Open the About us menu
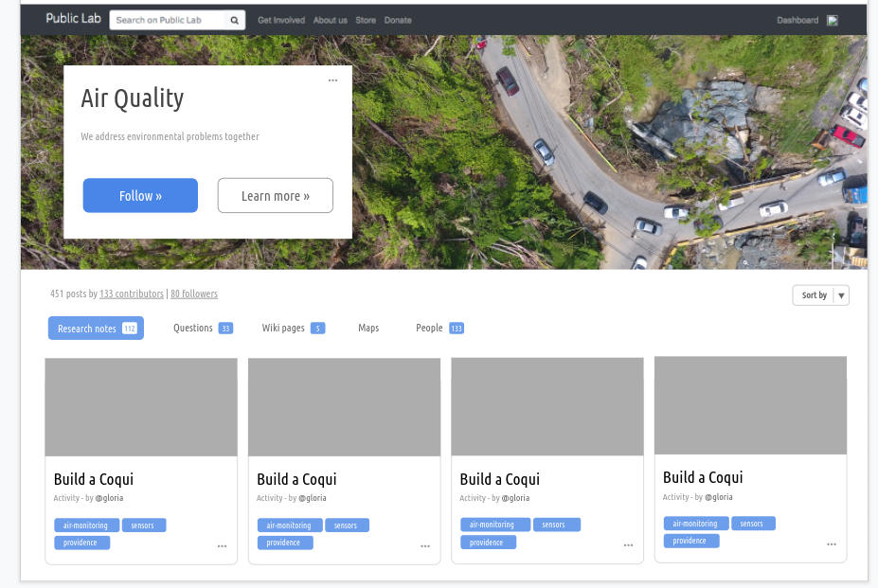This screenshot has height=588, width=878. coord(330,20)
